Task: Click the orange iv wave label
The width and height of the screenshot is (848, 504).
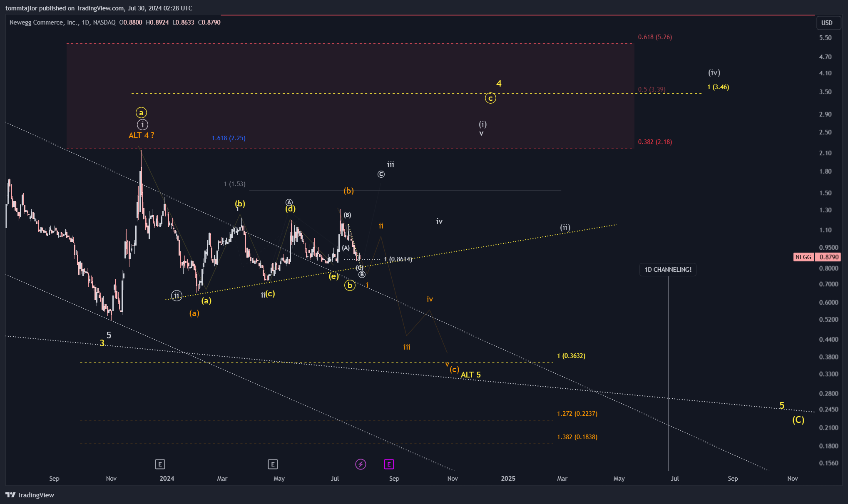Action: coord(430,299)
